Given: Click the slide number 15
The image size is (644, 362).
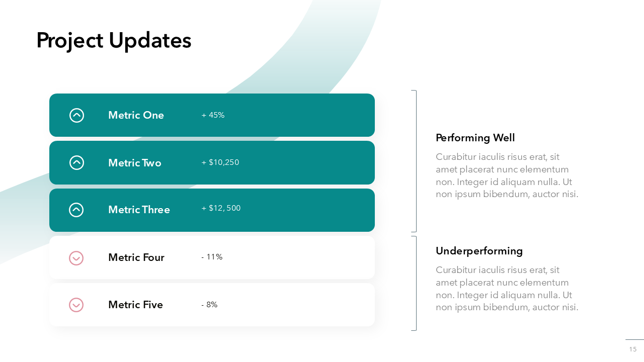Looking at the screenshot, I should (x=632, y=349).
